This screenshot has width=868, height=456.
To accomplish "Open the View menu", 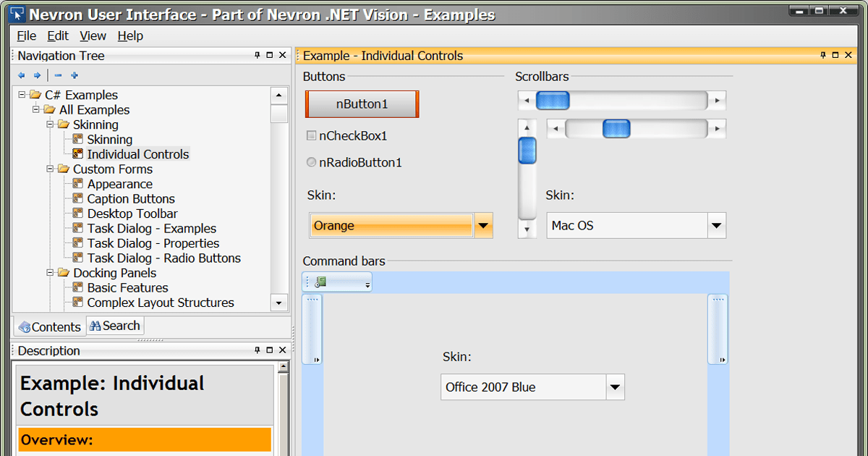I will tap(93, 35).
